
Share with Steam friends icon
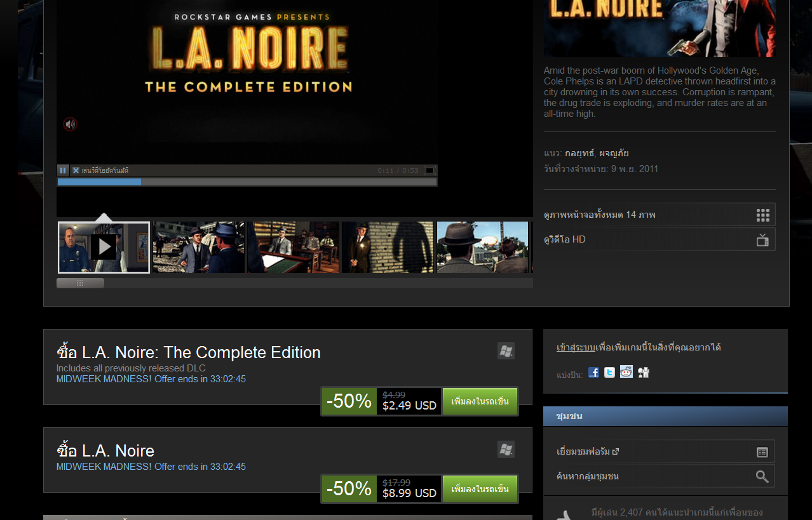click(644, 373)
